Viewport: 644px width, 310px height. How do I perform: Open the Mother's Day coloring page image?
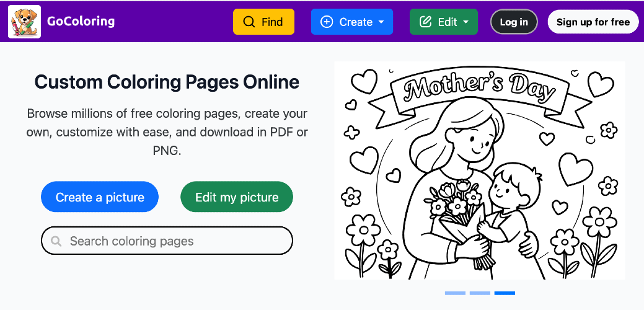[x=479, y=170]
